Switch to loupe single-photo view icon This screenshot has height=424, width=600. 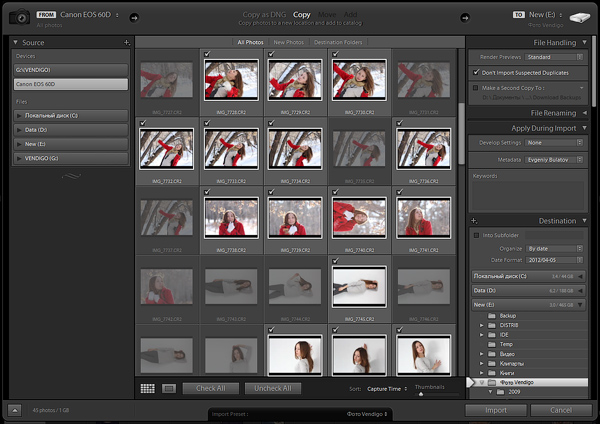(x=169, y=388)
